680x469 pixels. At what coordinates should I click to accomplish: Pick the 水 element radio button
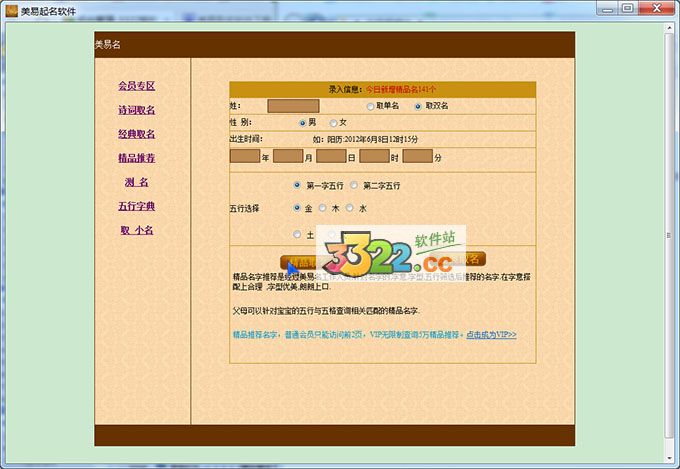coord(350,208)
